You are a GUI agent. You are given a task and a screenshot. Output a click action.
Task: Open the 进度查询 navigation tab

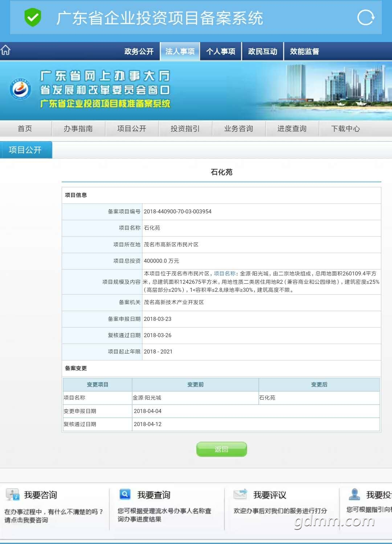tap(292, 128)
